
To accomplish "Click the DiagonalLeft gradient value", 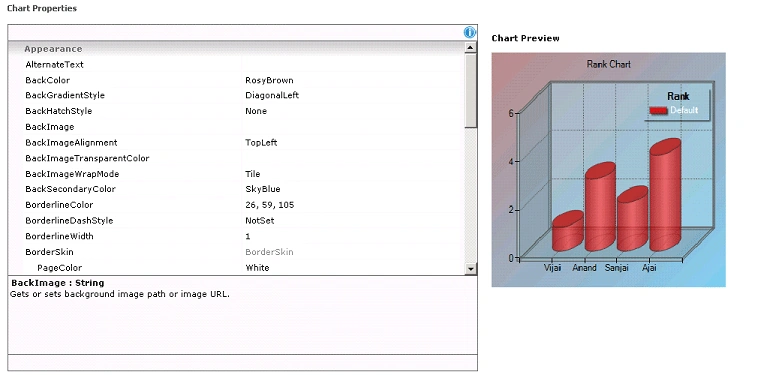I will tap(272, 95).
